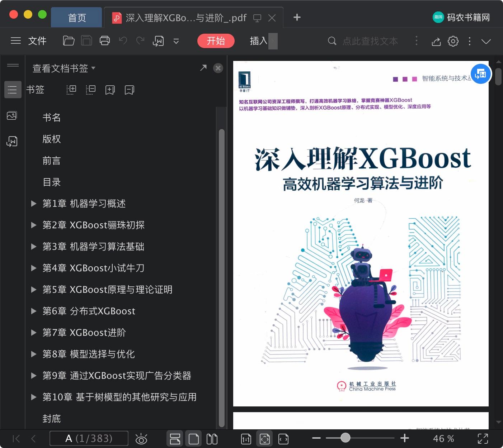This screenshot has height=448, width=503.
Task: Click expand all bookmarks icon
Action: (x=71, y=90)
